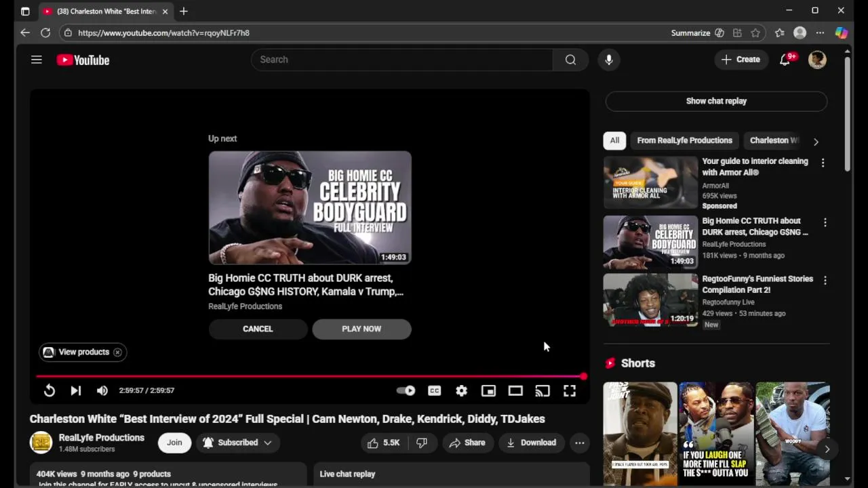Cast video to a TV

[542, 390]
